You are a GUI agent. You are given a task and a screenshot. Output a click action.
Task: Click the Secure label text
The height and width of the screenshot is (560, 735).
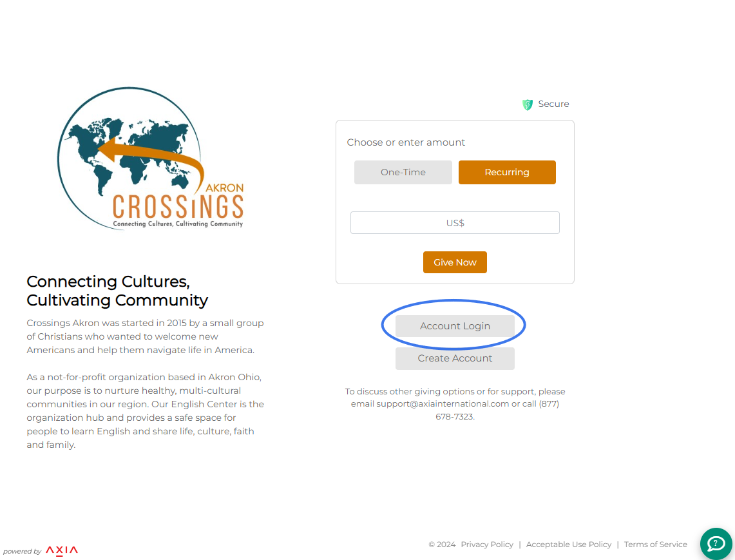coord(553,104)
